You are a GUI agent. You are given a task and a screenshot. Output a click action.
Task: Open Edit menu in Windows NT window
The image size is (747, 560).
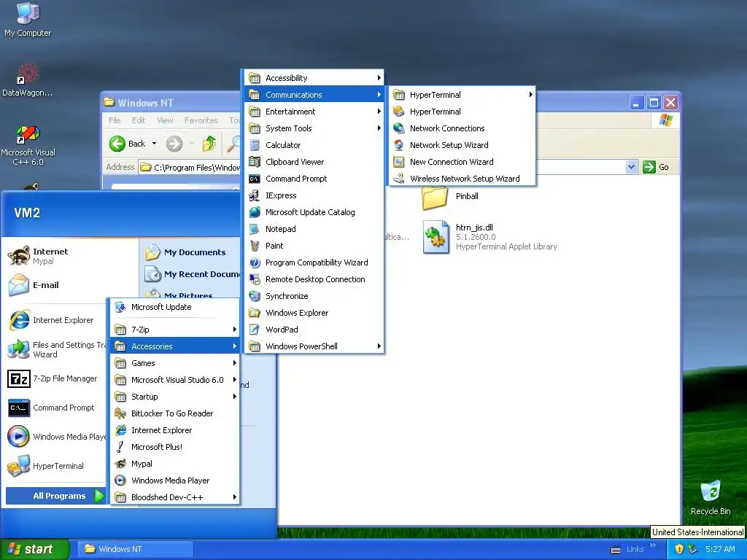pos(139,120)
